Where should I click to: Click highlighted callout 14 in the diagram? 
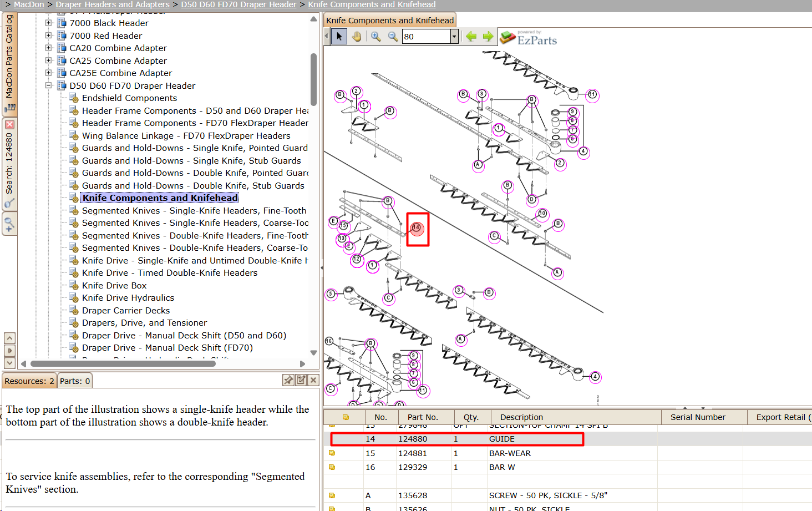pyautogui.click(x=417, y=227)
